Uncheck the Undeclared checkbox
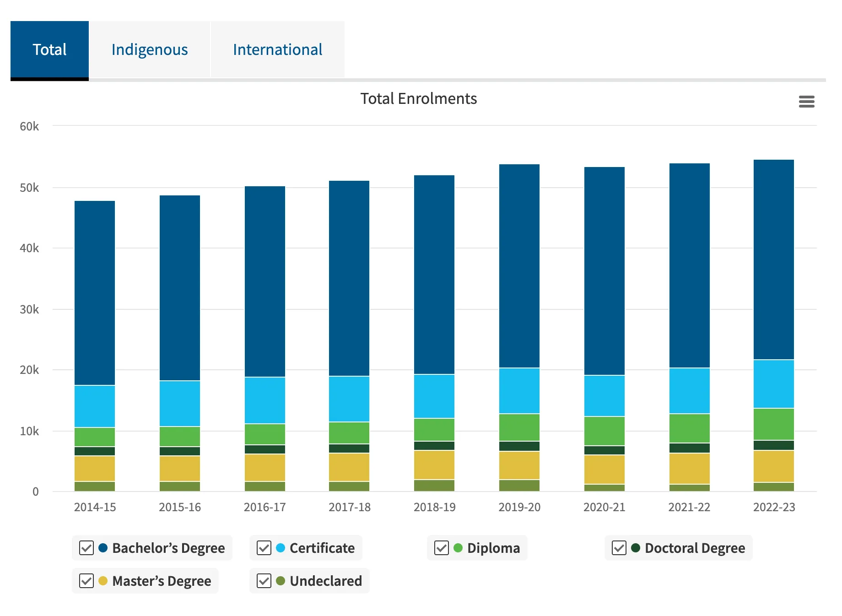 (264, 581)
